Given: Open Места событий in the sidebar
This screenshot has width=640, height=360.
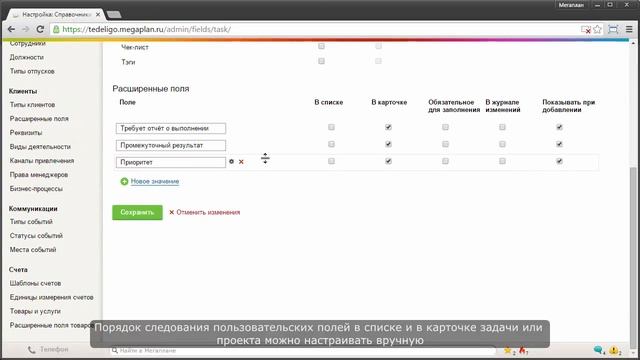Looking at the screenshot, I should pos(33,249).
